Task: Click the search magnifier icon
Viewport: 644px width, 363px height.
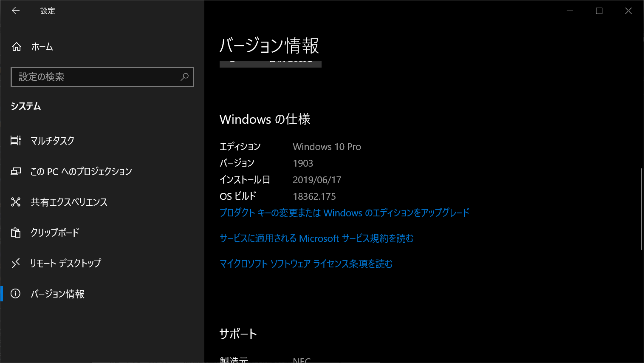Action: pyautogui.click(x=184, y=77)
